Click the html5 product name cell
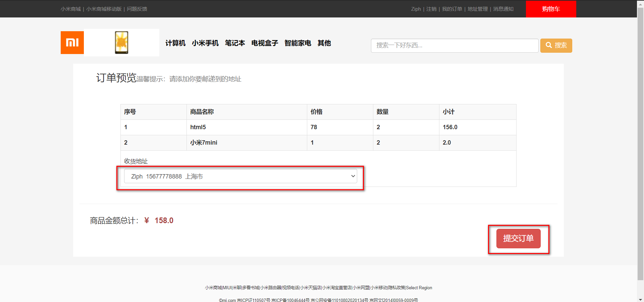Viewport: 644px width, 302px height. (x=247, y=127)
